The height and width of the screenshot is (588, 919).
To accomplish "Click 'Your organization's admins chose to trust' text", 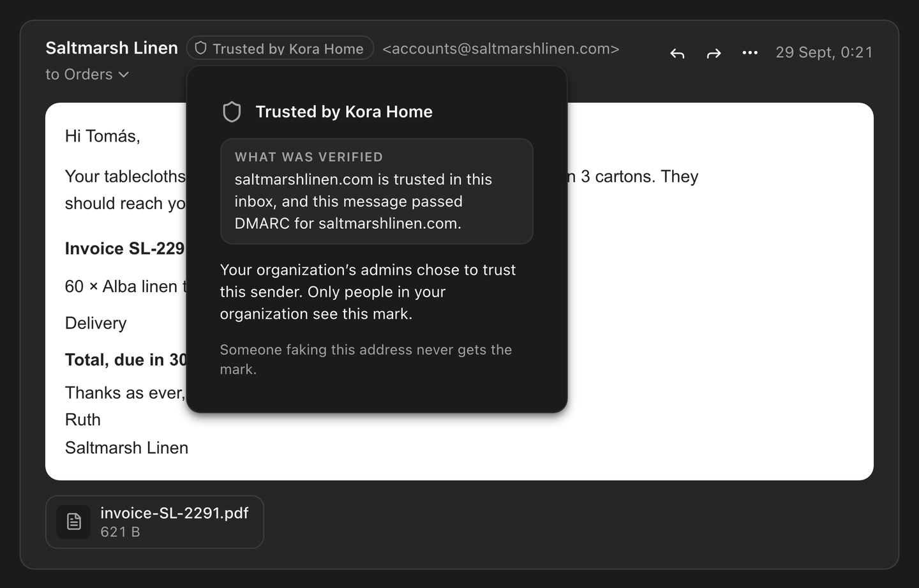I will coord(368,270).
